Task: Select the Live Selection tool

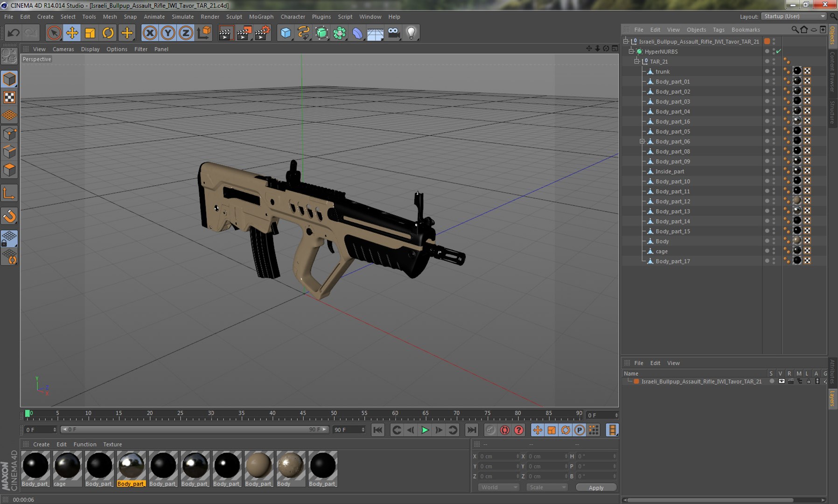Action: [x=54, y=33]
